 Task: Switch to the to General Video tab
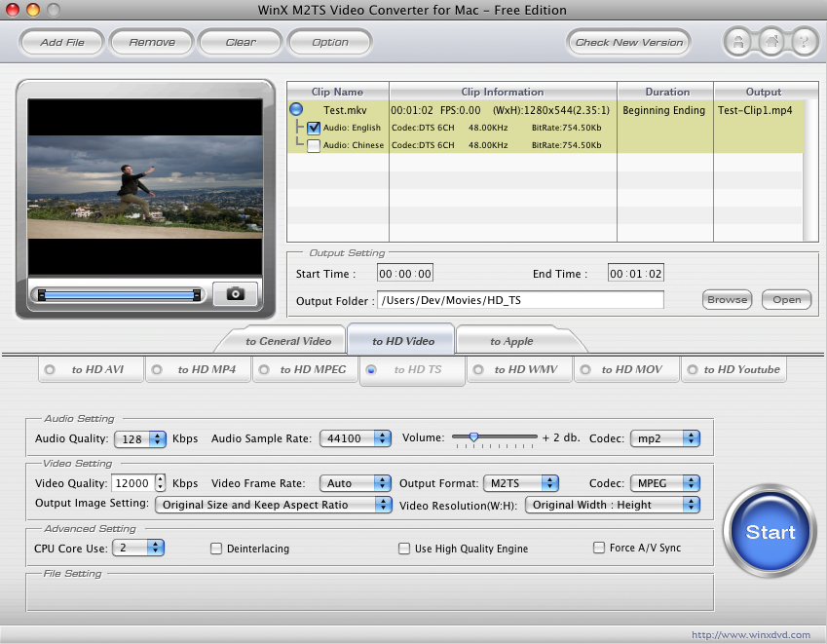click(288, 341)
